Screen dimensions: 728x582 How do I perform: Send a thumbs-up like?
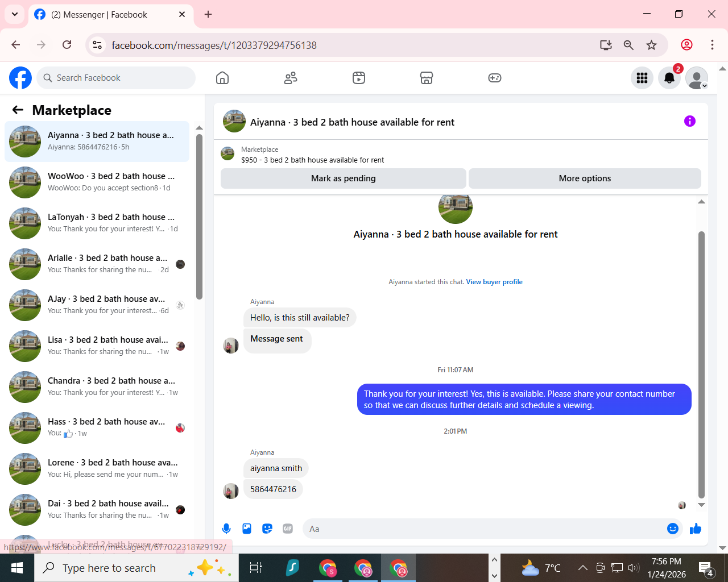point(696,529)
